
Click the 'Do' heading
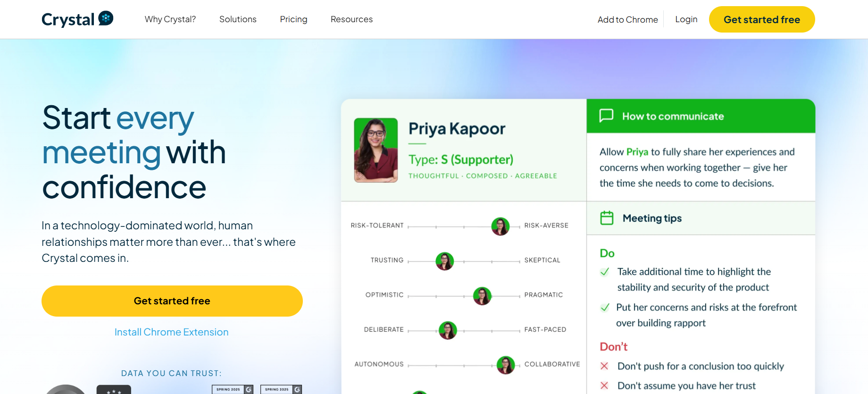[x=607, y=253]
